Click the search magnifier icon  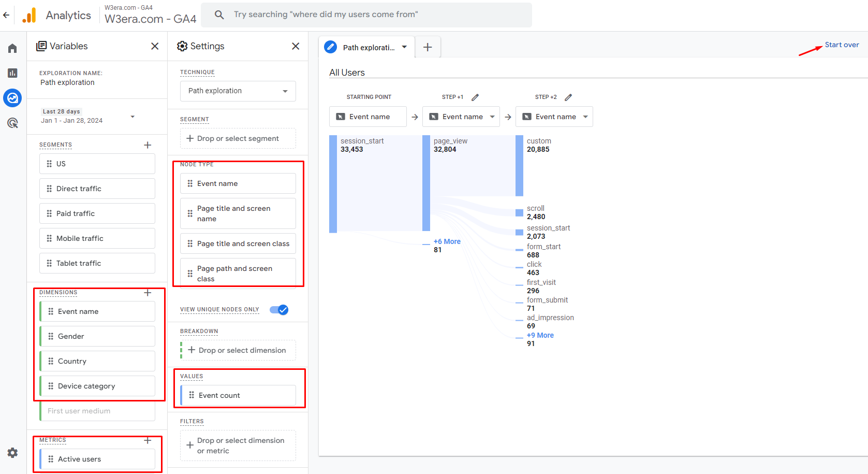click(x=219, y=15)
